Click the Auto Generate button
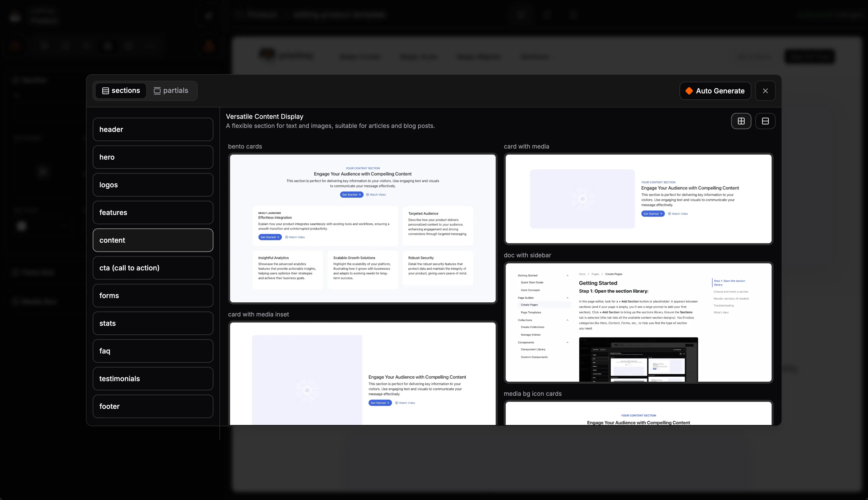The width and height of the screenshot is (868, 500). [x=715, y=91]
